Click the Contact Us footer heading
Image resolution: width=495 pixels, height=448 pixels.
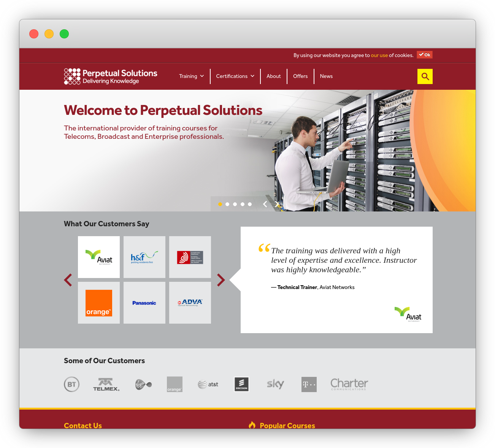[x=83, y=425]
